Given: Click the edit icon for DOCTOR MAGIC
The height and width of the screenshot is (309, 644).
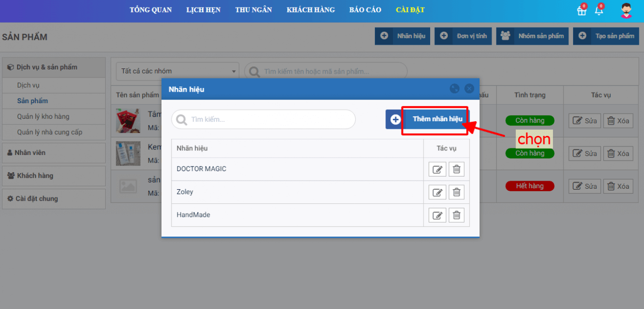Looking at the screenshot, I should point(437,169).
